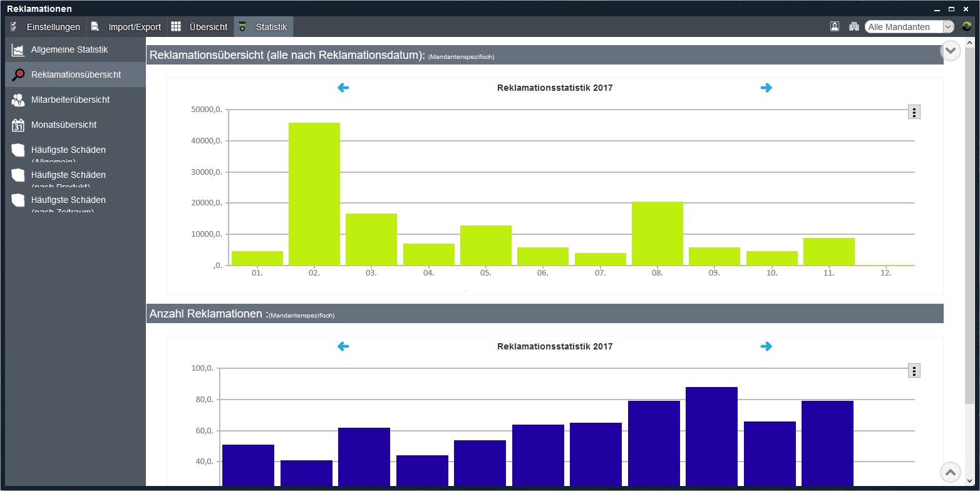Click the Übersicht grid icon
980x491 pixels.
click(x=176, y=27)
